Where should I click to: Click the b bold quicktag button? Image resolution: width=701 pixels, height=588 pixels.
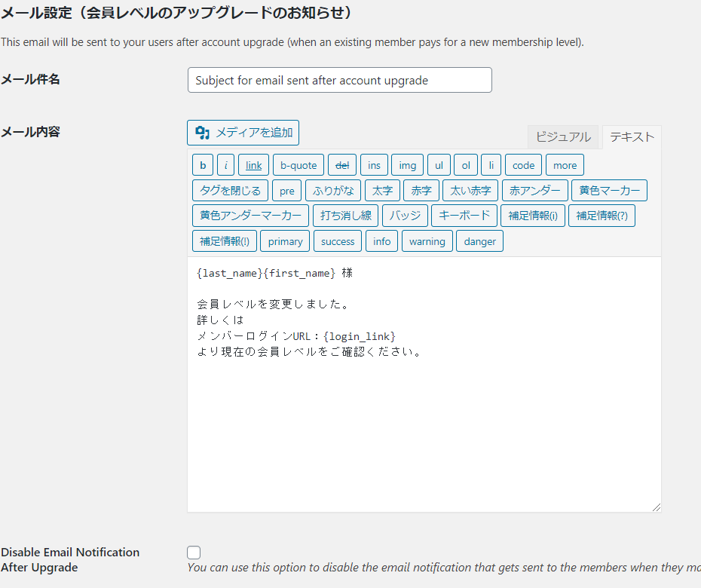203,165
